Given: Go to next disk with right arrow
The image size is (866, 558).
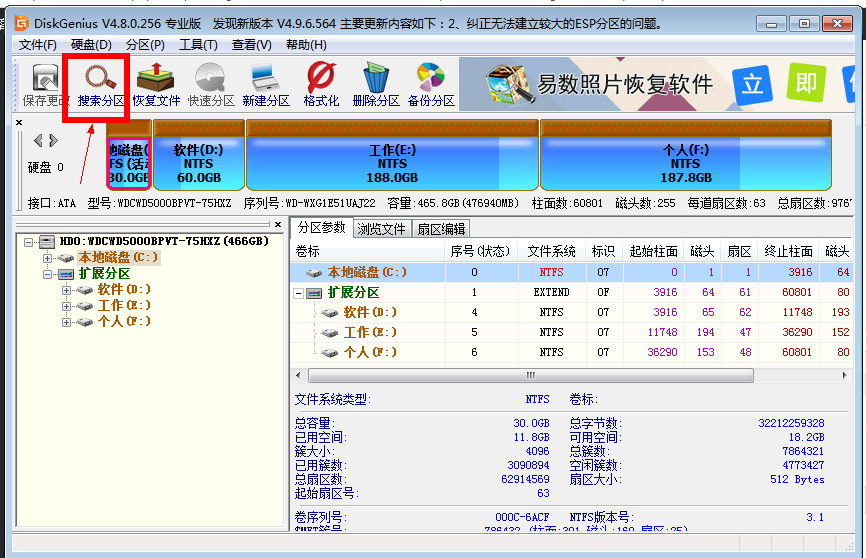Looking at the screenshot, I should 54,140.
